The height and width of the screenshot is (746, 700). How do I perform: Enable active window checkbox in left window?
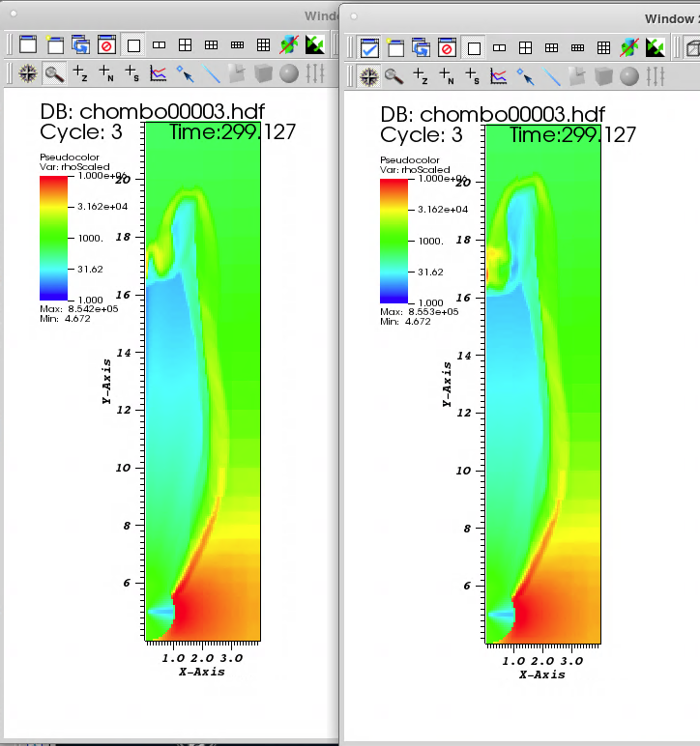click(x=27, y=44)
